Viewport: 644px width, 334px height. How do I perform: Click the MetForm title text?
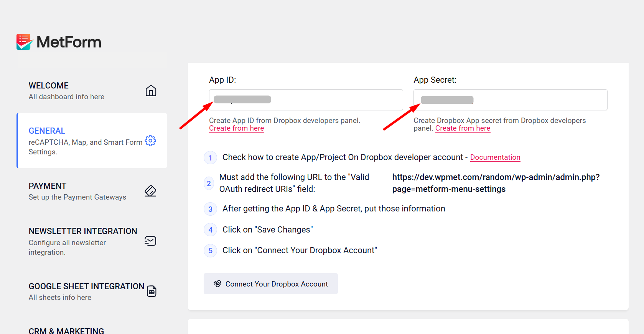[69, 42]
